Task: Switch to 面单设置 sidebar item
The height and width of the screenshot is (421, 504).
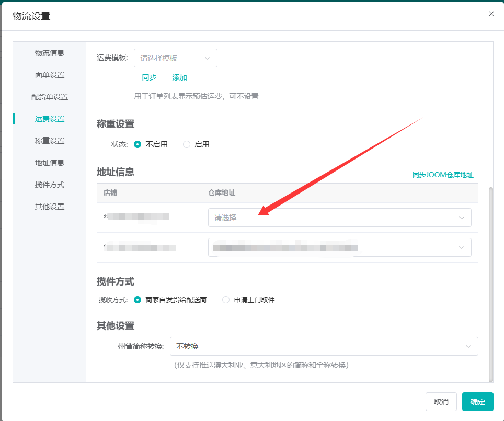Action: (50, 75)
